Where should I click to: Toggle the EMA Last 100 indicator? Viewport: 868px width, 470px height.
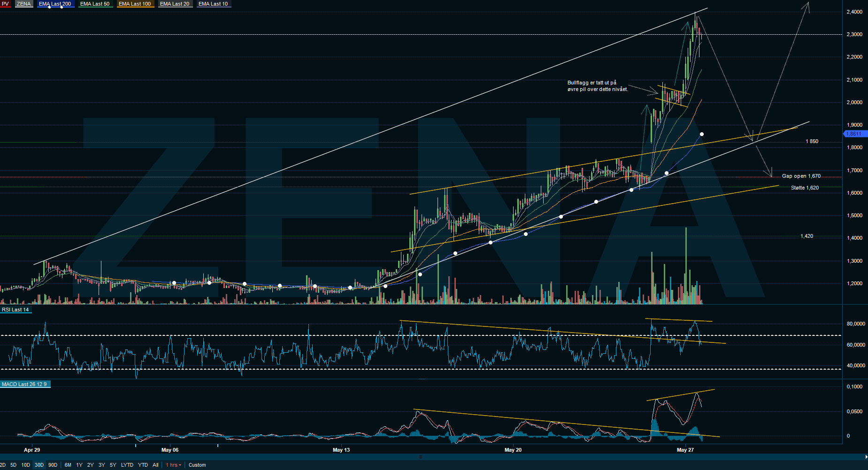click(x=135, y=4)
